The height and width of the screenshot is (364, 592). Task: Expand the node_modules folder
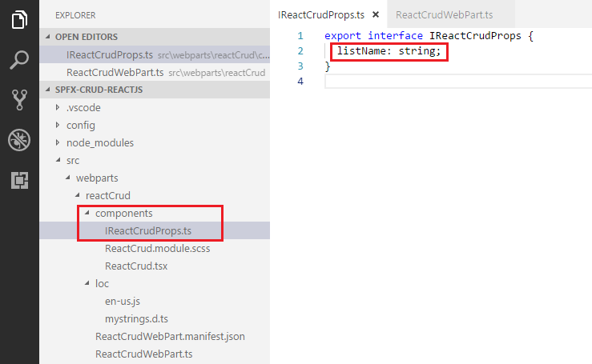[99, 142]
